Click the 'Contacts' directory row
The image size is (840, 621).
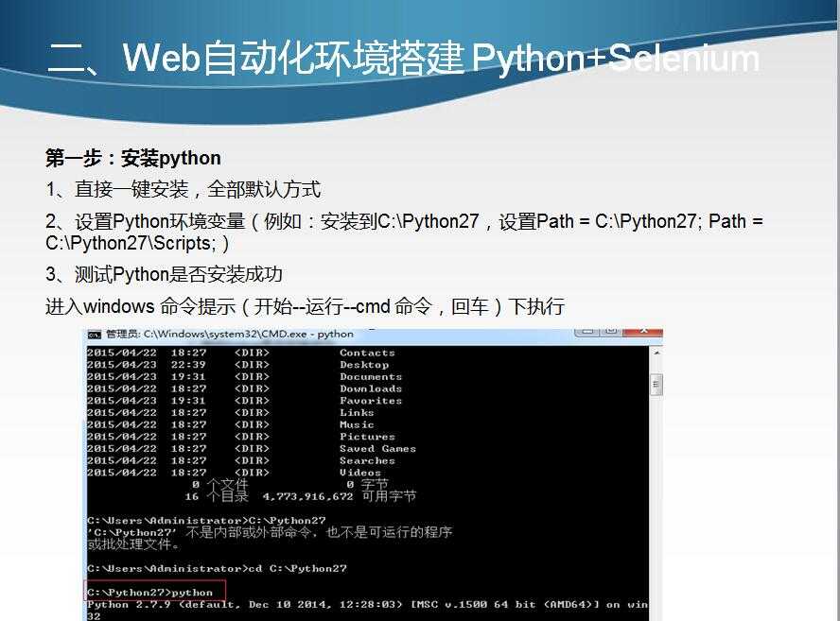coord(241,353)
